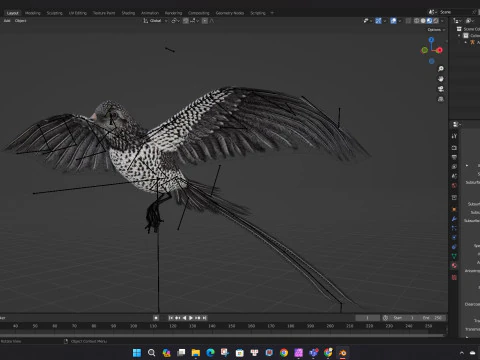Open File Explorer from taskbar
This screenshot has height=360, width=480.
[x=196, y=353]
